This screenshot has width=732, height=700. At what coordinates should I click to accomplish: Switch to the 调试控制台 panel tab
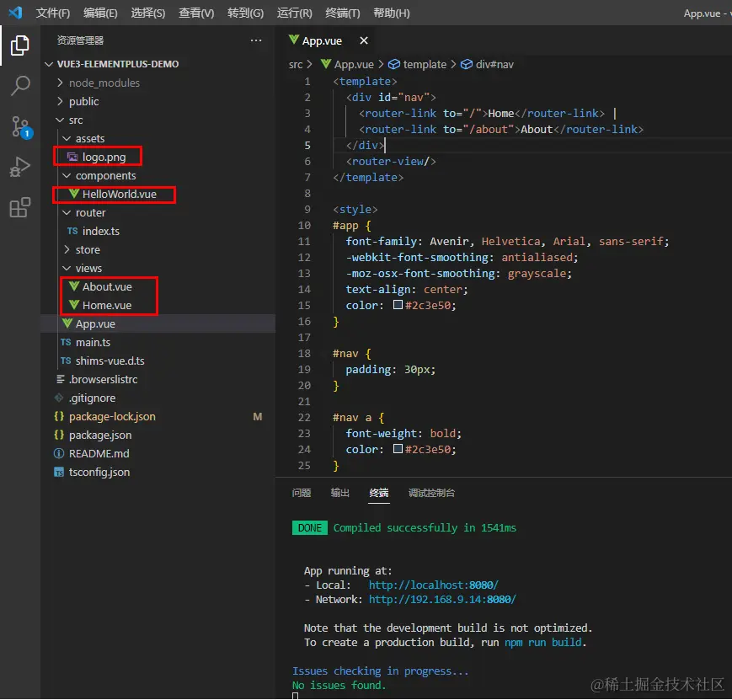tap(431, 493)
